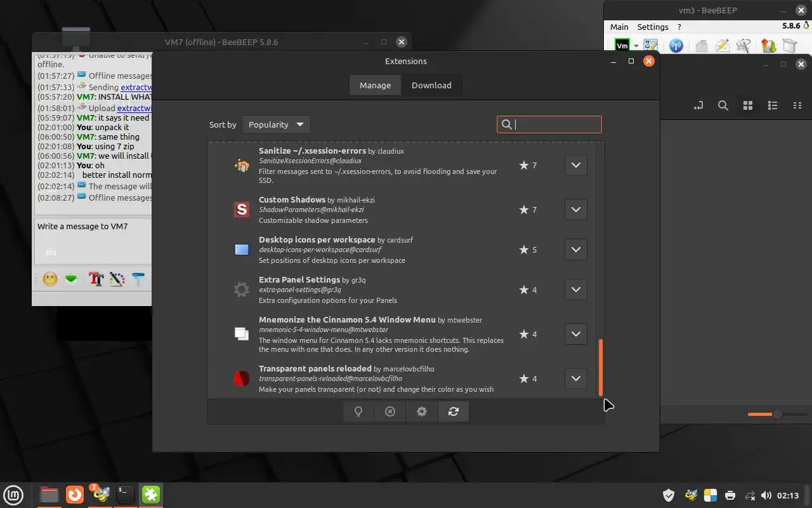
Task: Click the Sanitize xsession-errors extension icon
Action: (x=242, y=165)
